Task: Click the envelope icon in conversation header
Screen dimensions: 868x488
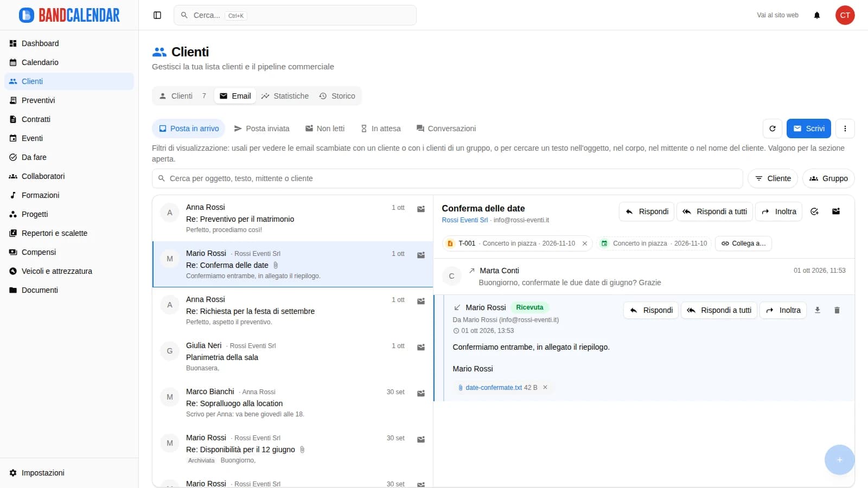Action: coord(836,211)
